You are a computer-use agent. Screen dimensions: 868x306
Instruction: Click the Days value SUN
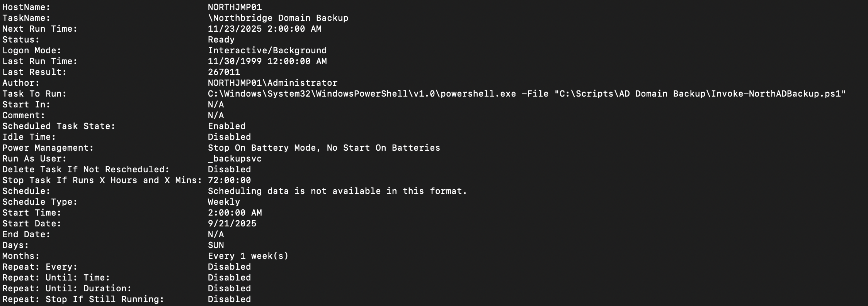(216, 245)
